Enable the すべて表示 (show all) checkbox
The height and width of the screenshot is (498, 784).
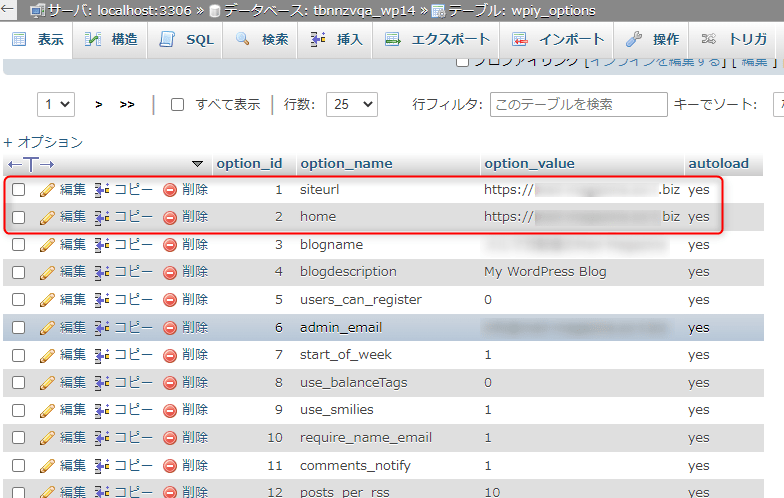[x=178, y=104]
